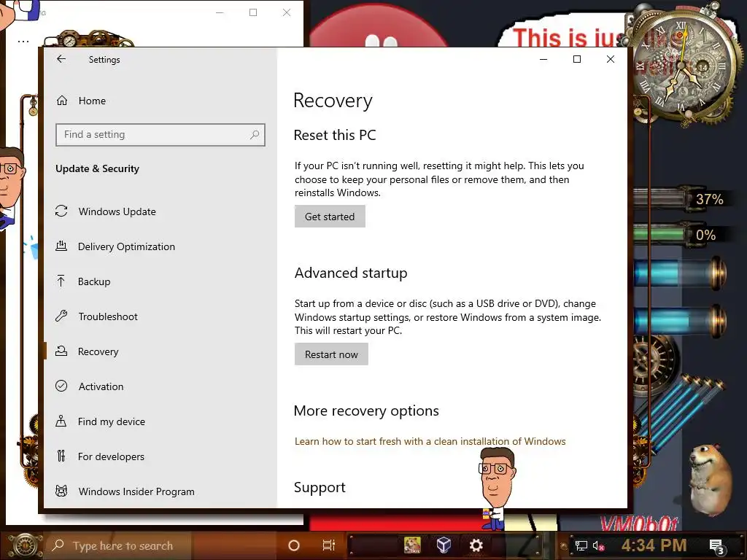
Task: Click Get started under Reset this PC
Action: (330, 217)
